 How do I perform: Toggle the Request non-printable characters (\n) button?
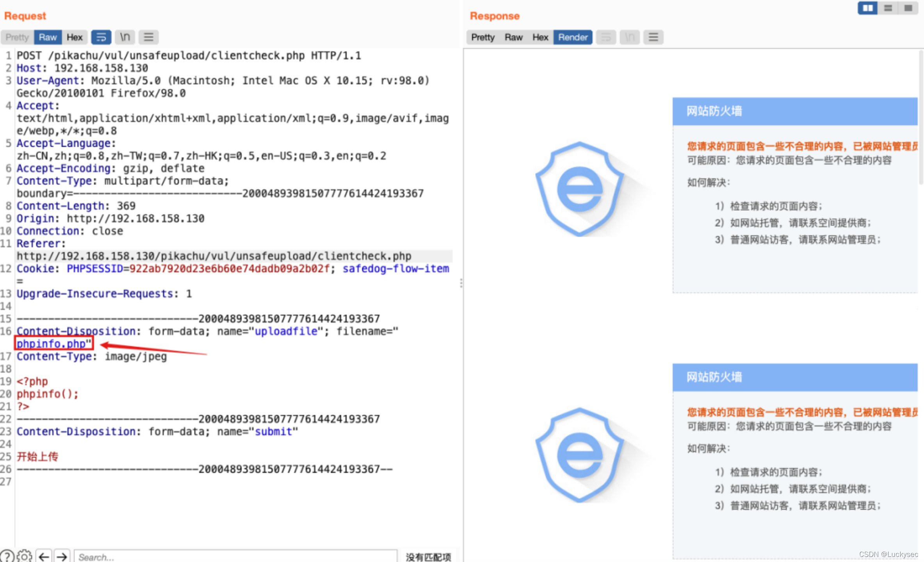[x=125, y=37]
